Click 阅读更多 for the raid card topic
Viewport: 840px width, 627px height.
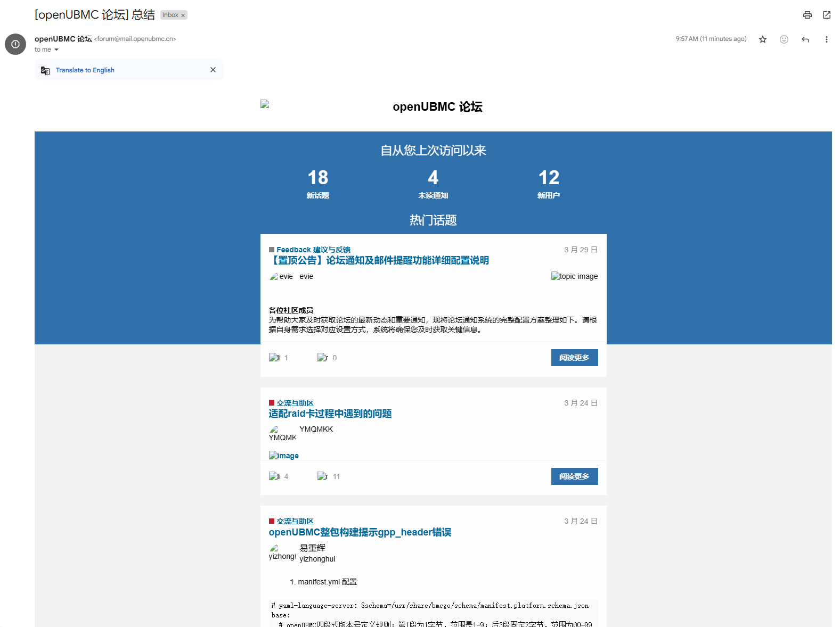574,476
